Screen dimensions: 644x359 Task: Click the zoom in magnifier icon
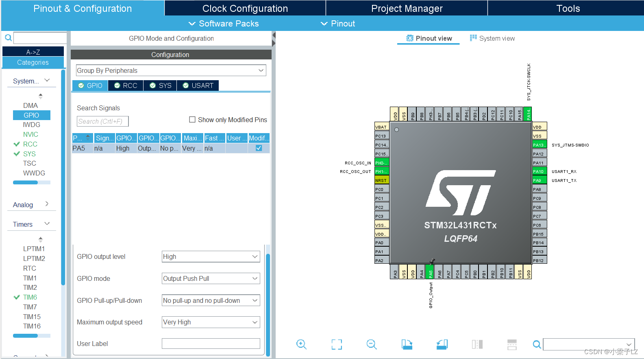pos(301,344)
